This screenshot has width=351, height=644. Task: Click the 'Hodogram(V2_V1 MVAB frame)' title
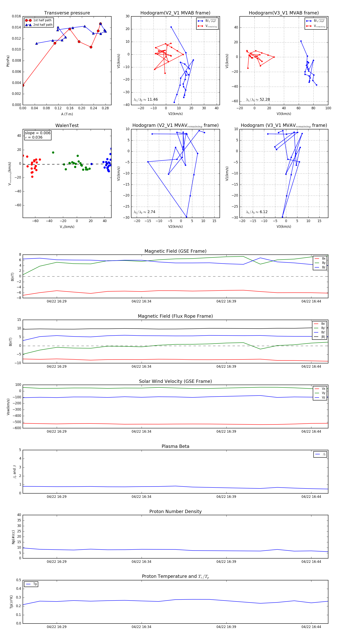(x=175, y=13)
